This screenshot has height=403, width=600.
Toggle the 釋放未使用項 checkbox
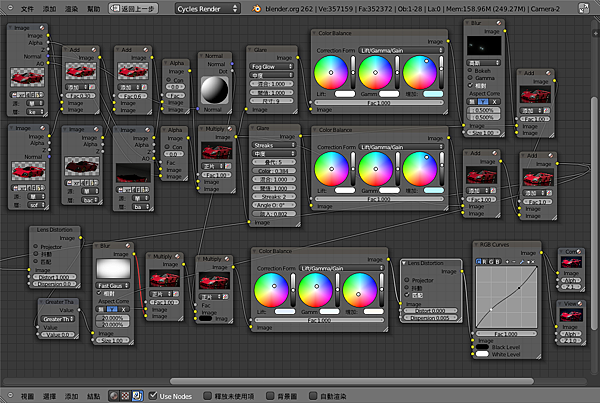(x=207, y=395)
